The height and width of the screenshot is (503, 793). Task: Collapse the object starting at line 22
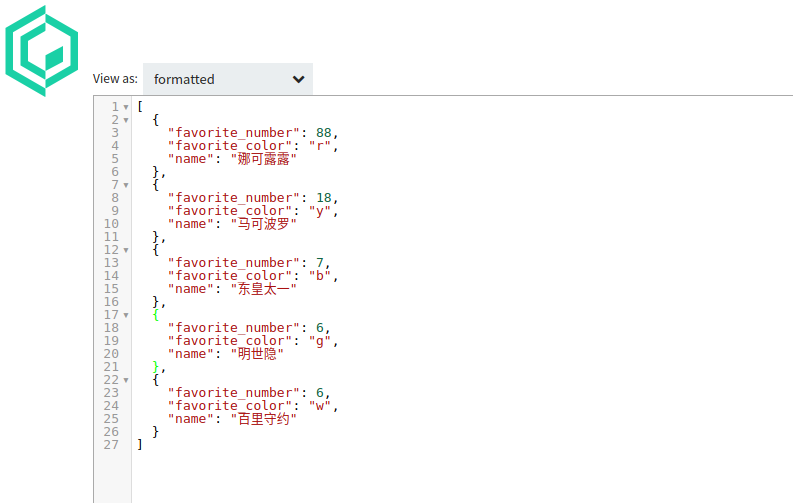(x=126, y=380)
